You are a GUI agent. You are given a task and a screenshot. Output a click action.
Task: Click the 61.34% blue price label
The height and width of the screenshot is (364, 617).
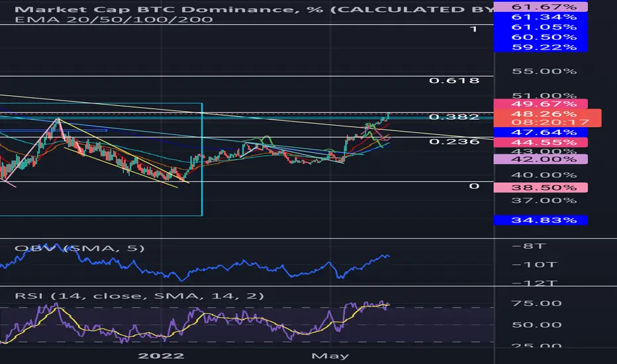(x=540, y=17)
